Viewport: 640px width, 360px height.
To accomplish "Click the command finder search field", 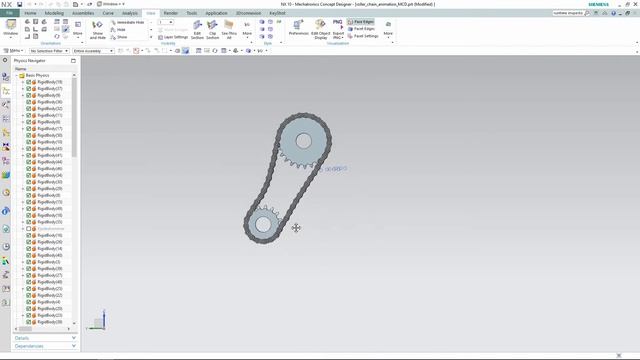I will point(568,13).
